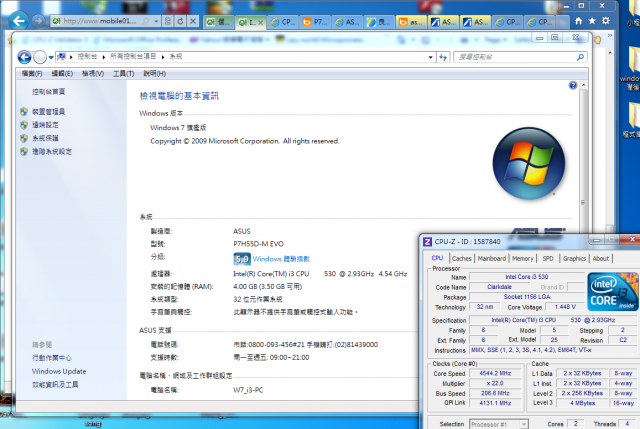640x429 pixels.
Task: Click the Windows logo orb image
Action: 529,163
